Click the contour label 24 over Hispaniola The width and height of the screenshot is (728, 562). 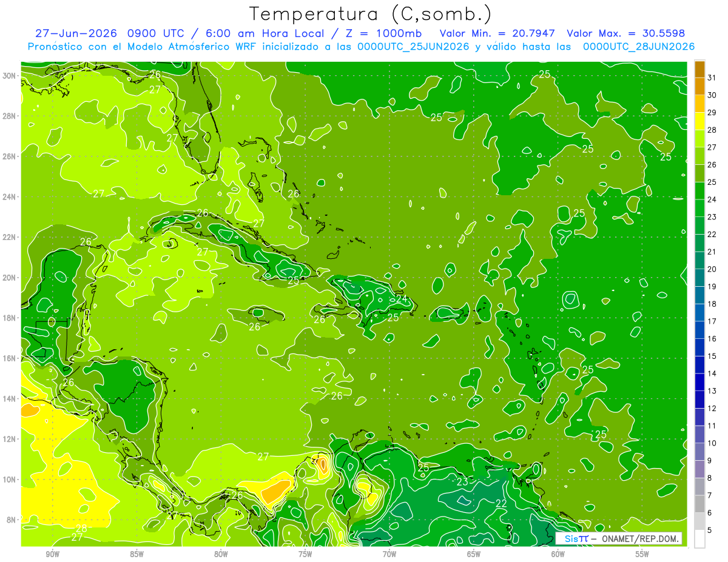coord(402,299)
